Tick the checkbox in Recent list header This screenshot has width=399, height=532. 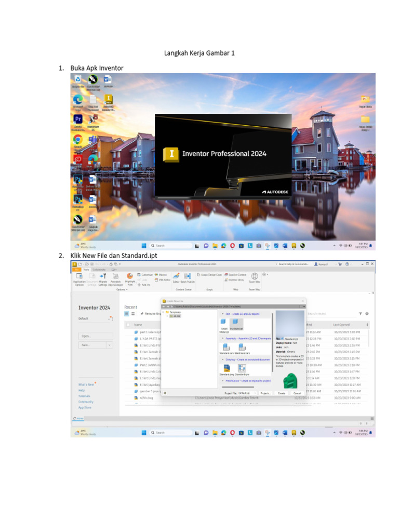pos(128,325)
